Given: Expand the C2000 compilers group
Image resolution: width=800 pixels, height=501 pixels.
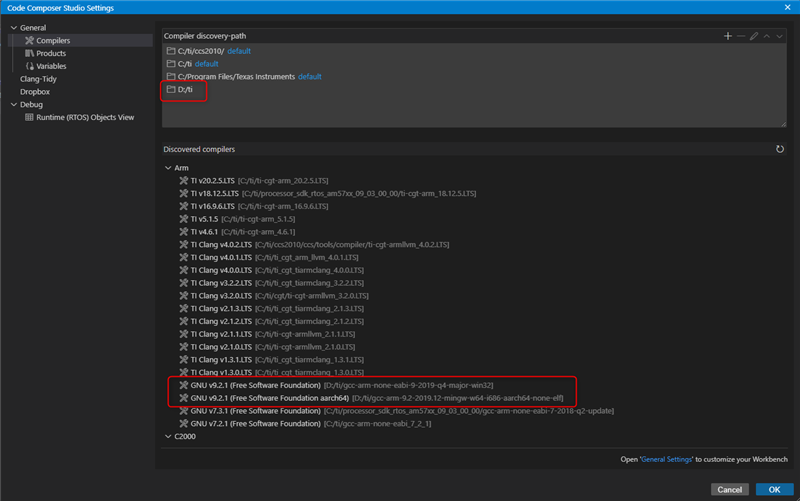Looking at the screenshot, I should click(x=168, y=436).
